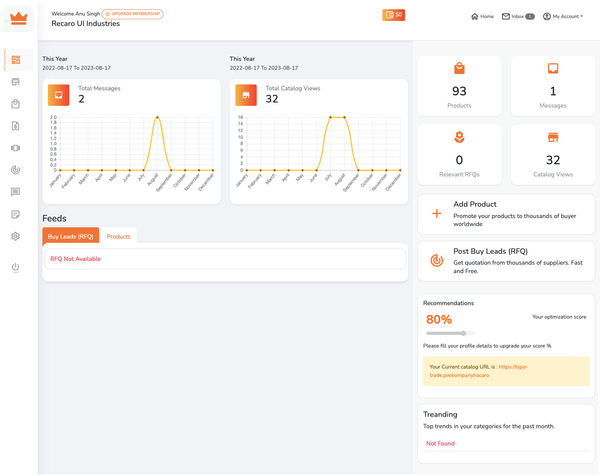Click the Post Buy Leads target icon

[437, 261]
